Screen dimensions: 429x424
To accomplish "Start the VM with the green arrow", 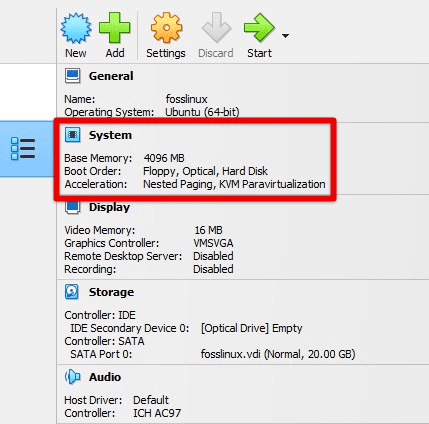I will [259, 28].
